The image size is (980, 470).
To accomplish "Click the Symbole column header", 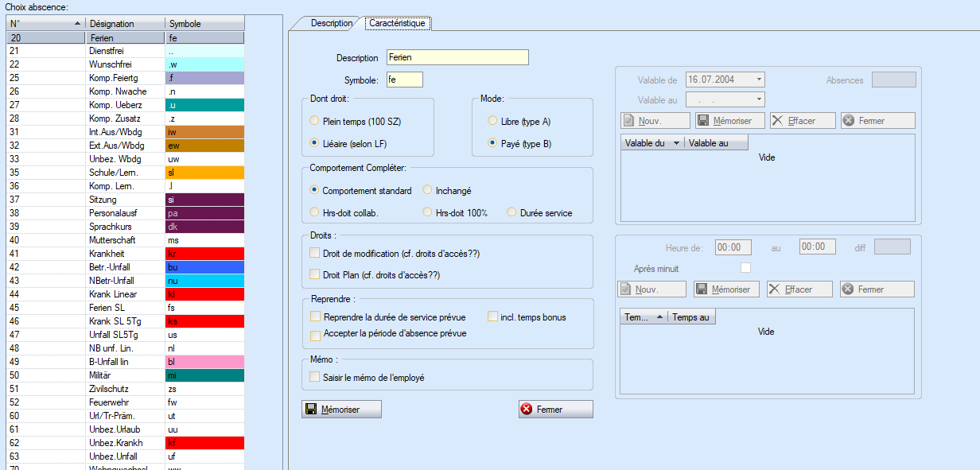I will (205, 24).
